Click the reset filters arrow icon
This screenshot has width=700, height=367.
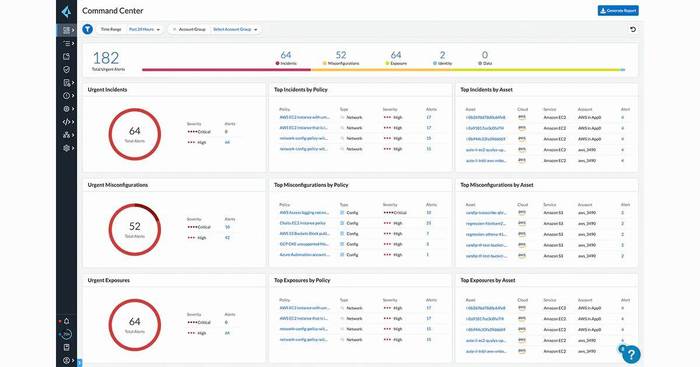(x=633, y=29)
